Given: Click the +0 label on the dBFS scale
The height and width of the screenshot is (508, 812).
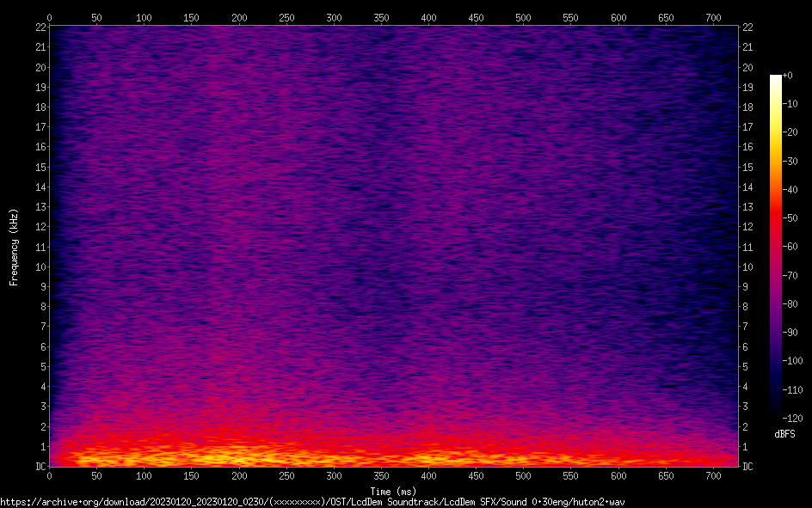Looking at the screenshot, I should coord(789,76).
